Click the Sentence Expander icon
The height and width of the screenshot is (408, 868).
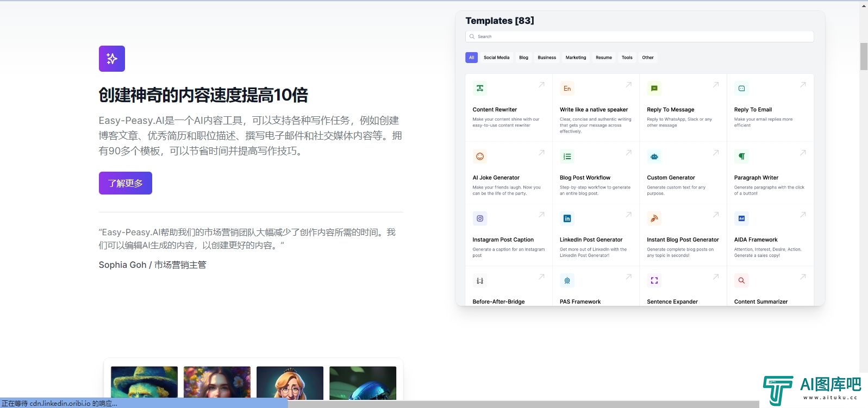(x=654, y=281)
